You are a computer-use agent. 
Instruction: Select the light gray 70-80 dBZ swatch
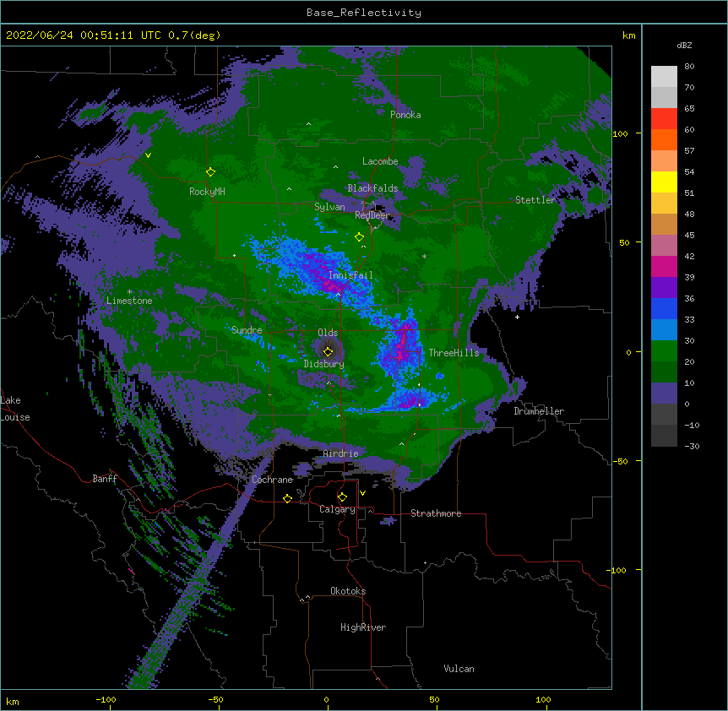(x=664, y=77)
